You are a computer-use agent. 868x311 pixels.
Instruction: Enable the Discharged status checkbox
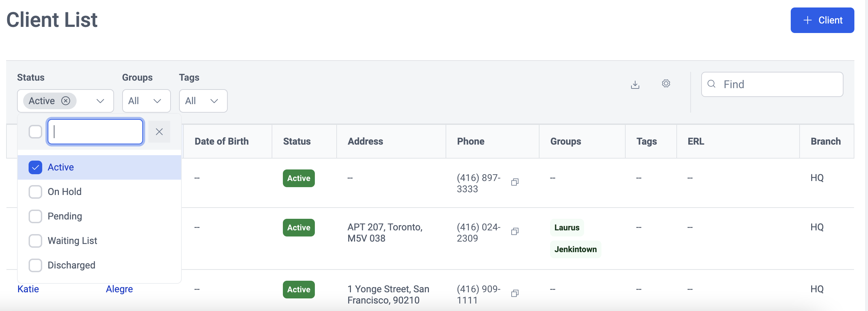point(35,265)
